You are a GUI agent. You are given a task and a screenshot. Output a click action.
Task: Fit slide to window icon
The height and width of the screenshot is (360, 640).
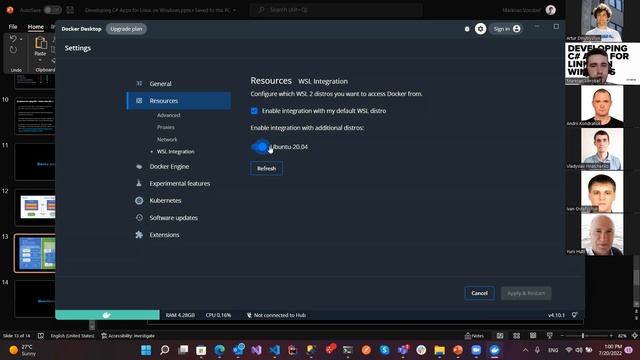pos(635,336)
